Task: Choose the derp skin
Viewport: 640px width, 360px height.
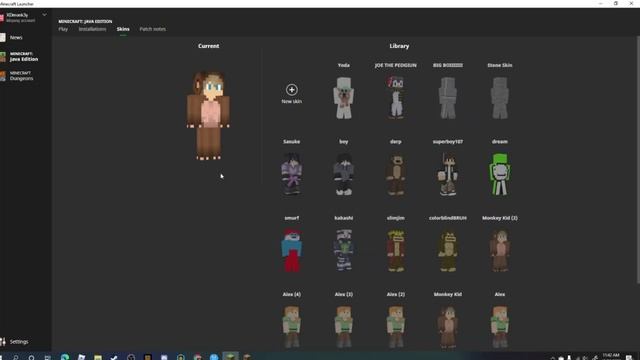Action: click(x=396, y=174)
